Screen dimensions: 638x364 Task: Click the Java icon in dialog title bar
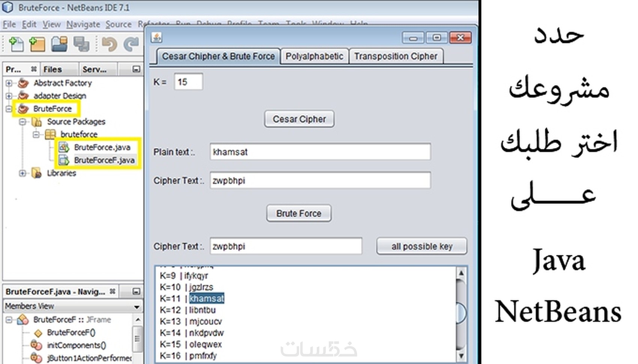[x=156, y=37]
